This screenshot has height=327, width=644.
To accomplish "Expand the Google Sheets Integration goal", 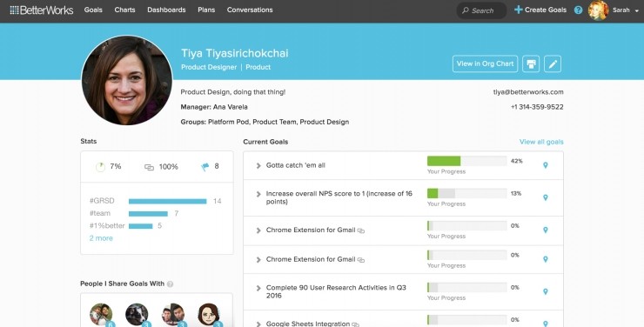I will [x=258, y=324].
